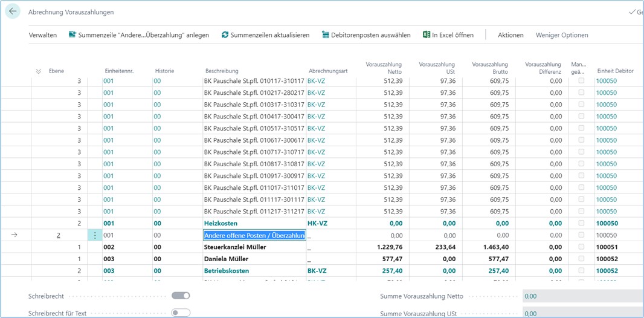Image resolution: width=644 pixels, height=318 pixels.
Task: Click the Summe Vorauszahlung Netto field
Action: 580,296
